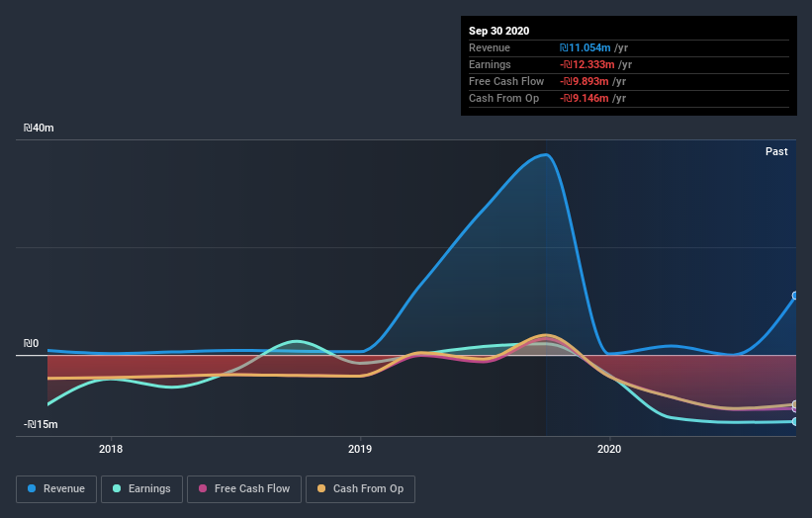Click the Cash From Op label in tooltip

click(x=503, y=98)
